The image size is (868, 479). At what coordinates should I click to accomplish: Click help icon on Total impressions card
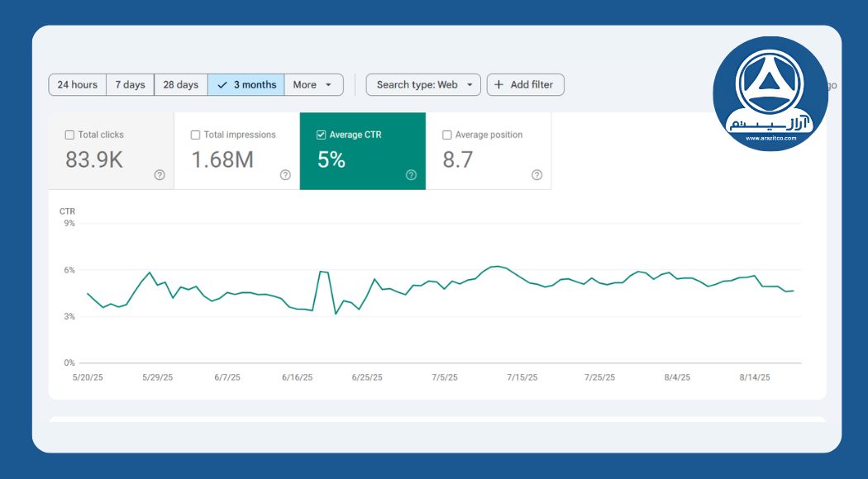click(285, 175)
